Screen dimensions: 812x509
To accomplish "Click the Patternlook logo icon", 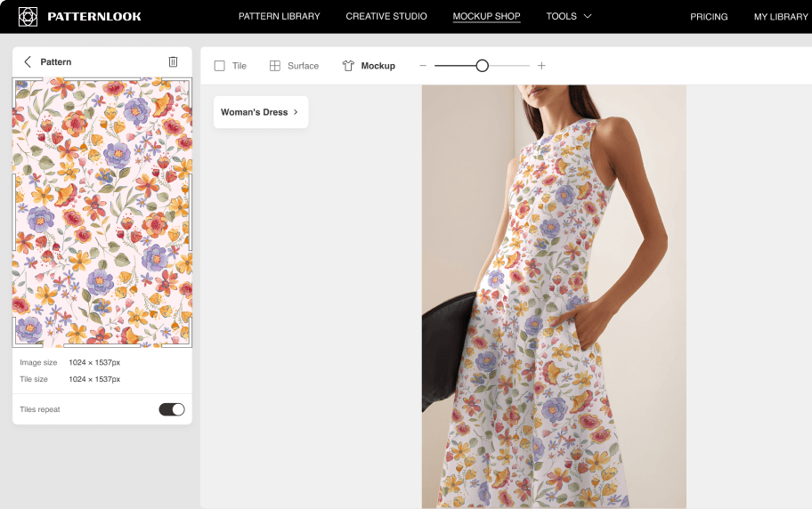I will tap(28, 17).
